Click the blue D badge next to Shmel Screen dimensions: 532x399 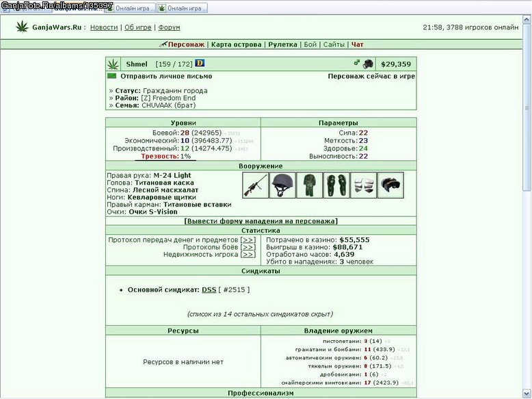coord(200,63)
